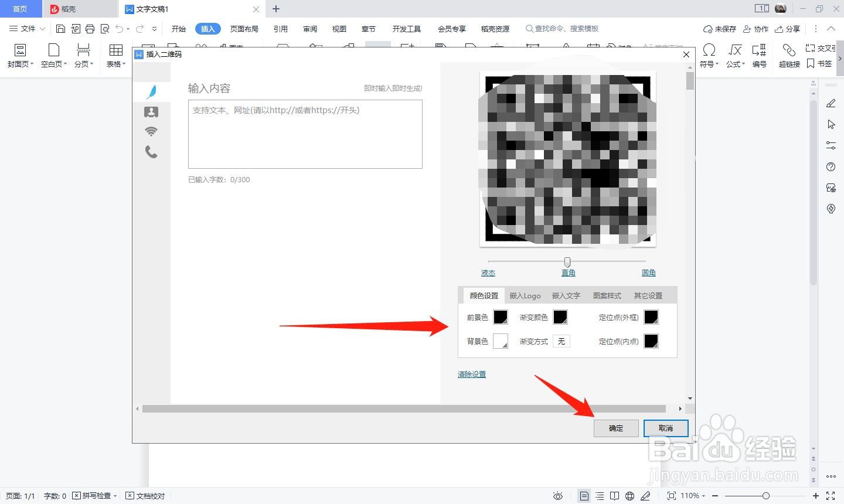This screenshot has width=844, height=504.
Task: Click the QR corner style slider handle
Action: click(567, 261)
